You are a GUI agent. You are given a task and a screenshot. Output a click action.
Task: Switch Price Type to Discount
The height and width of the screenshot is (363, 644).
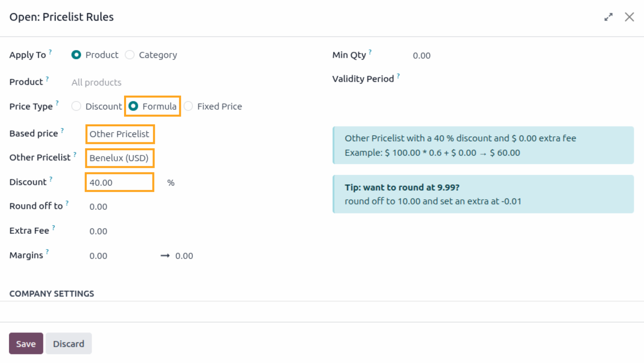(x=76, y=106)
